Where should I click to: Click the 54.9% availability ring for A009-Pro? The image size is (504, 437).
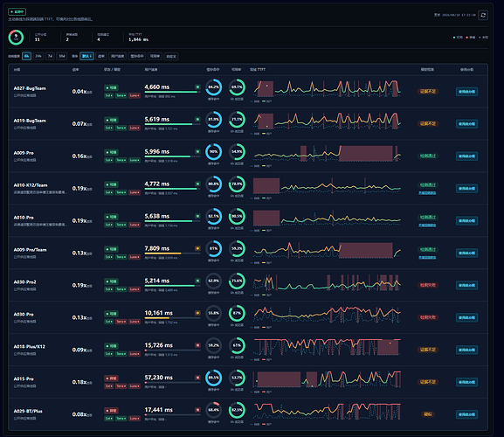point(237,152)
